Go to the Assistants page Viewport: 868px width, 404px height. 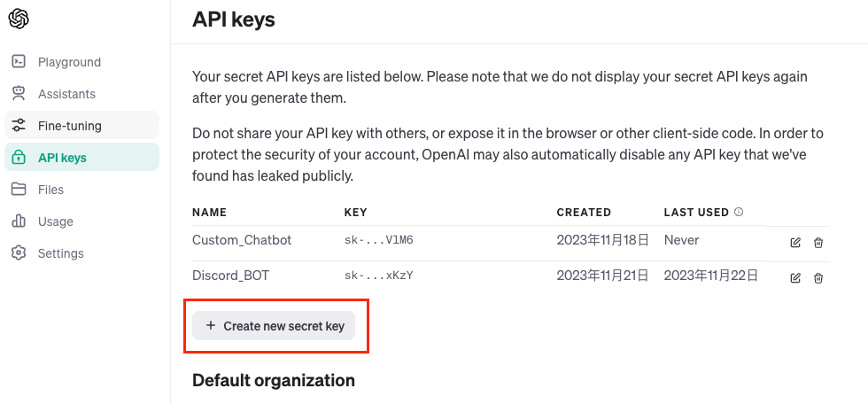(x=66, y=94)
